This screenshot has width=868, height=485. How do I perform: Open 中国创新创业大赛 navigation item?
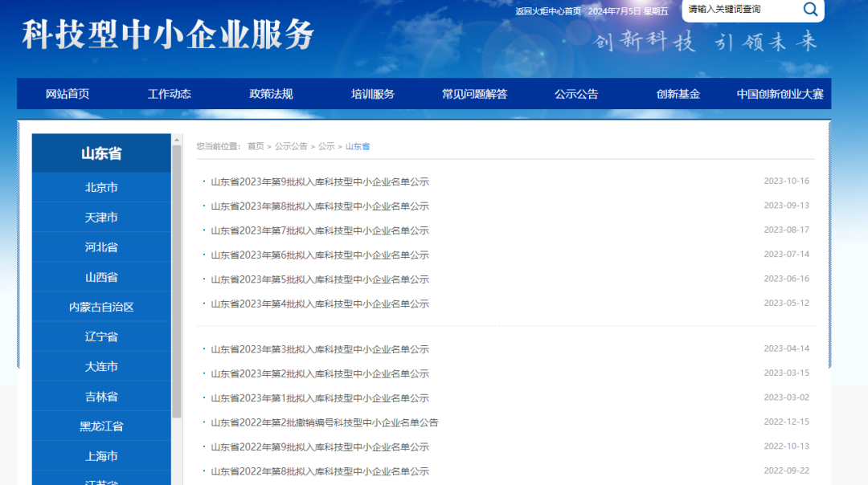[x=780, y=94]
